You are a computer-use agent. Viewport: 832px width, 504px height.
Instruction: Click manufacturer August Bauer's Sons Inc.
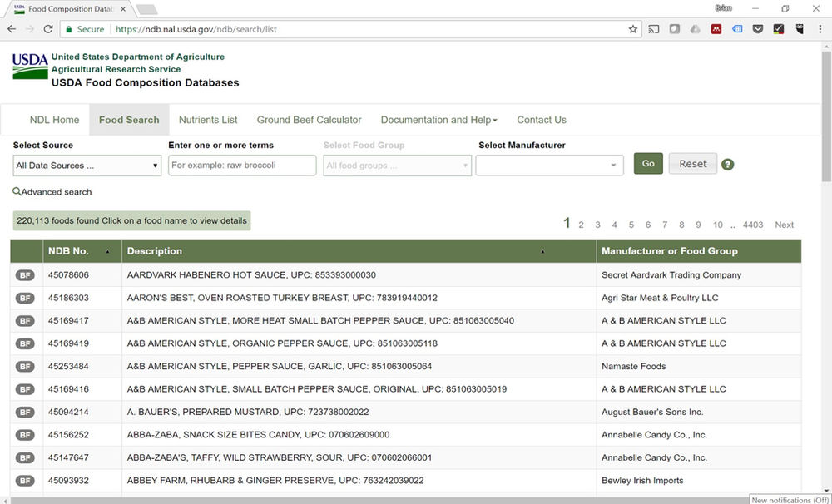coord(652,413)
